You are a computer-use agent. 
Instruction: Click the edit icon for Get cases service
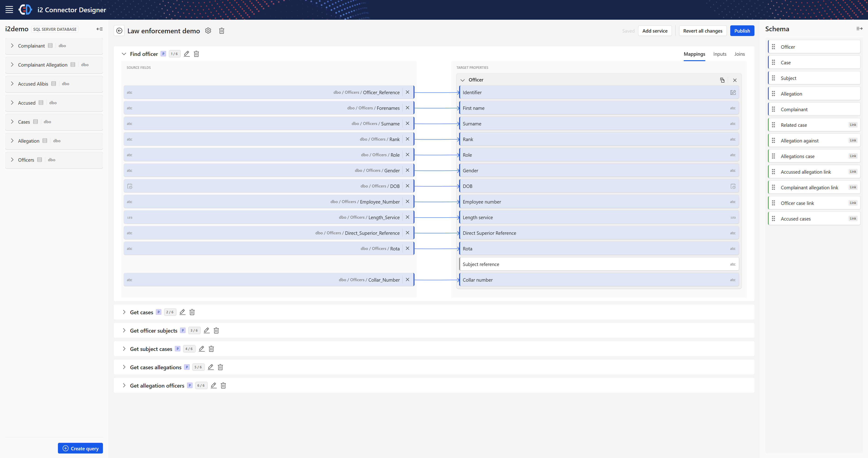181,312
